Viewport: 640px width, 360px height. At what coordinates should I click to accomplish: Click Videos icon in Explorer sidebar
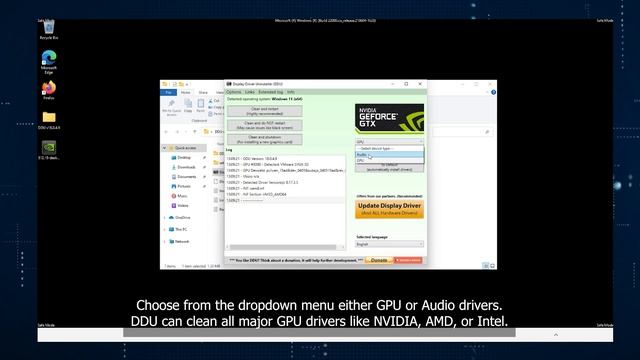(174, 206)
